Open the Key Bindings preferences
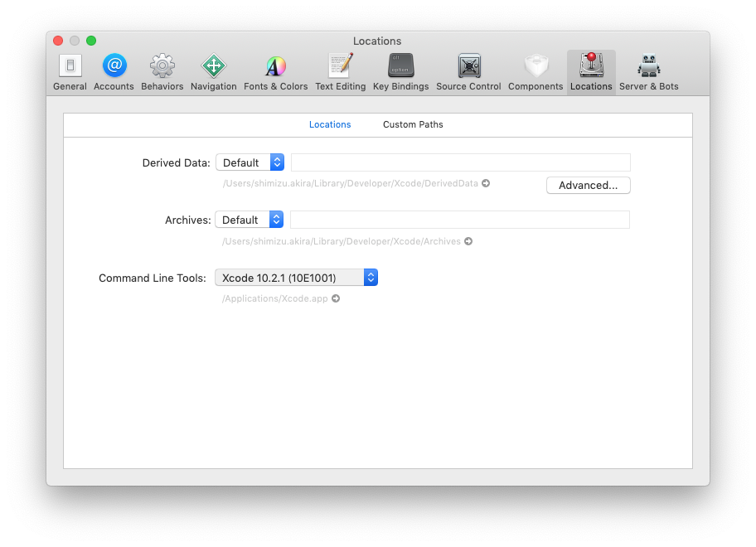Viewport: 756px width, 547px height. coord(400,72)
